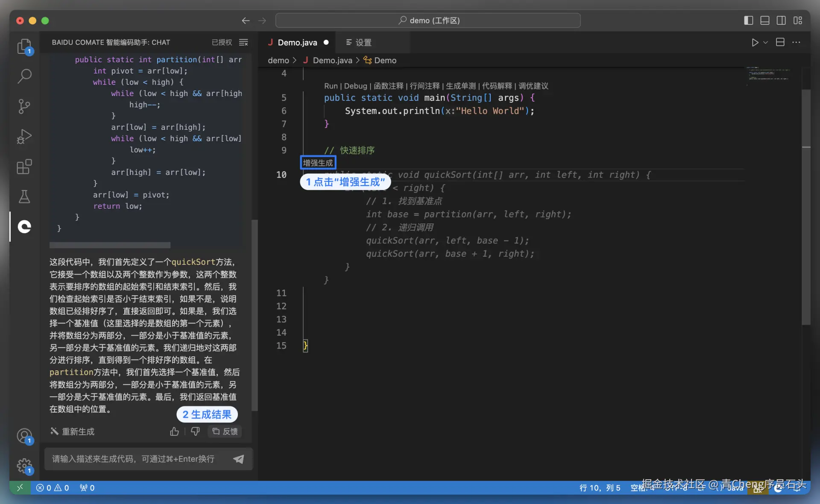Open the Run and Debug view
Viewport: 820px width, 504px height.
coord(24,137)
